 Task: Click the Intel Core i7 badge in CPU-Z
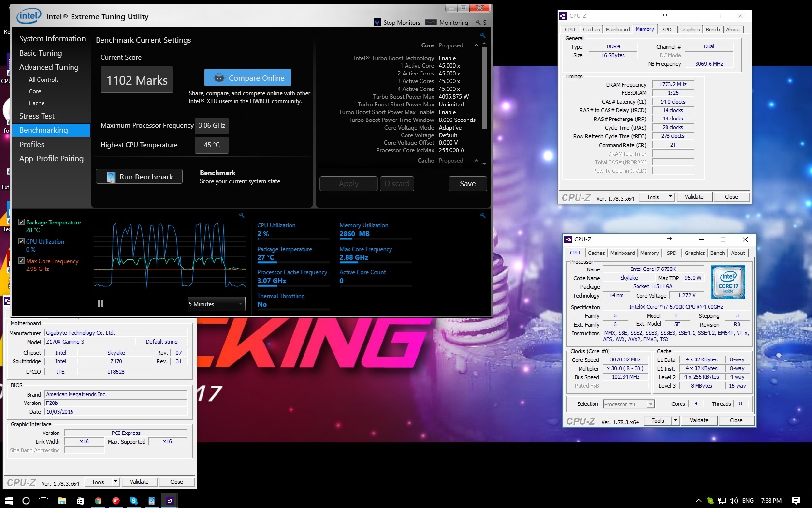click(x=728, y=282)
